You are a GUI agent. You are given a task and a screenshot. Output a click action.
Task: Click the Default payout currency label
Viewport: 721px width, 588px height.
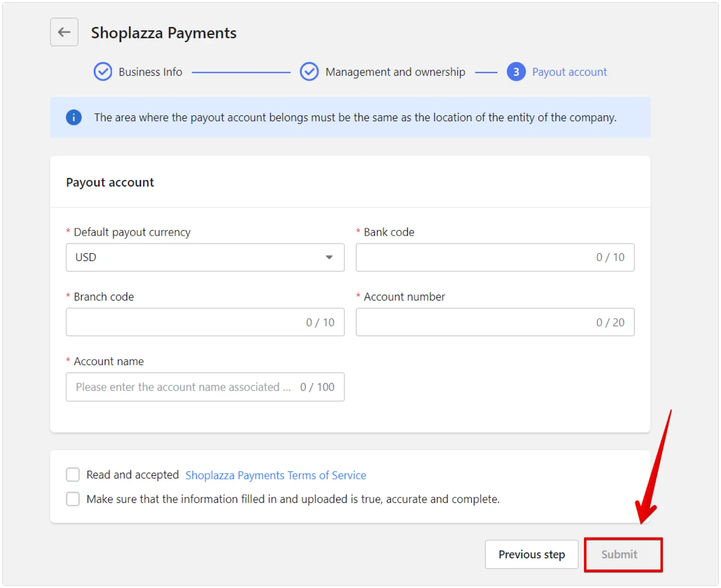[x=132, y=232]
